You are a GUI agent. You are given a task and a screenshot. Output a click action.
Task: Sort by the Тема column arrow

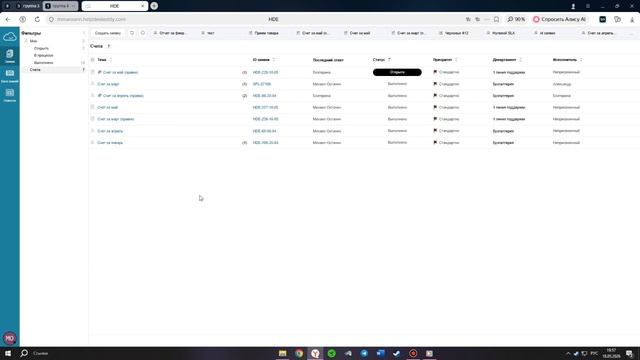tap(111, 60)
